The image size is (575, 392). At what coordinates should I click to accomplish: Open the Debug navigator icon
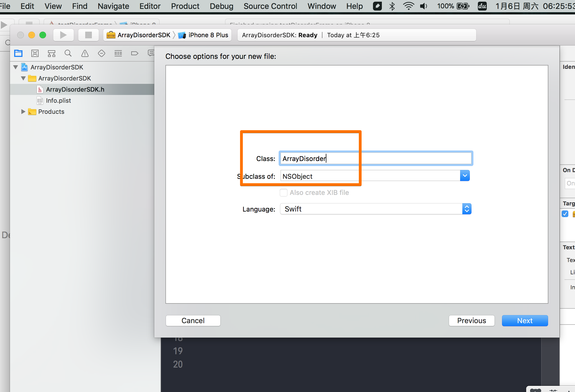[x=118, y=53]
